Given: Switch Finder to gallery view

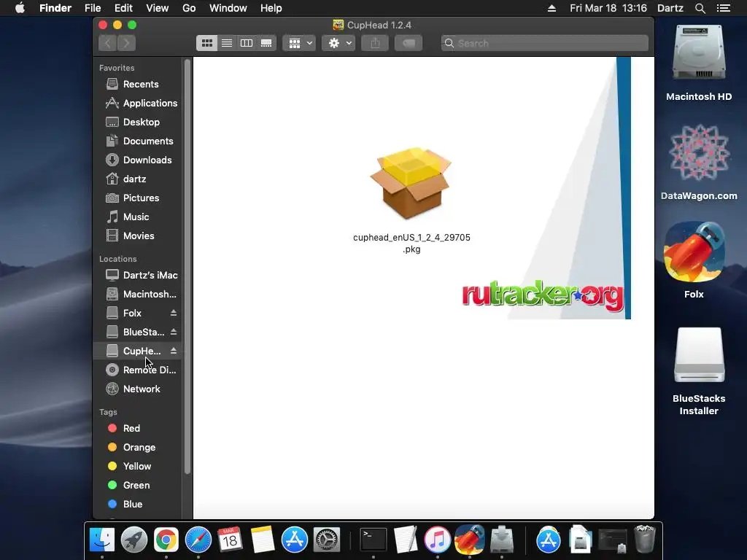Looking at the screenshot, I should click(x=266, y=43).
